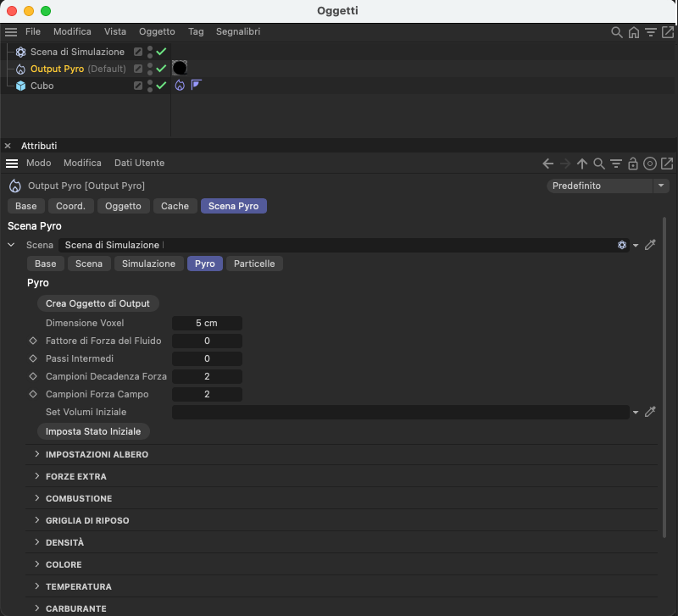Toggle keyframe diamond for Campioni Forza Campo

[33, 394]
